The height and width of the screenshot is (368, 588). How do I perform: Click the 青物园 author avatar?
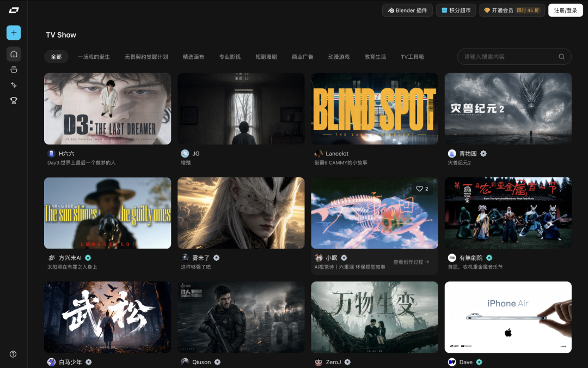(452, 153)
